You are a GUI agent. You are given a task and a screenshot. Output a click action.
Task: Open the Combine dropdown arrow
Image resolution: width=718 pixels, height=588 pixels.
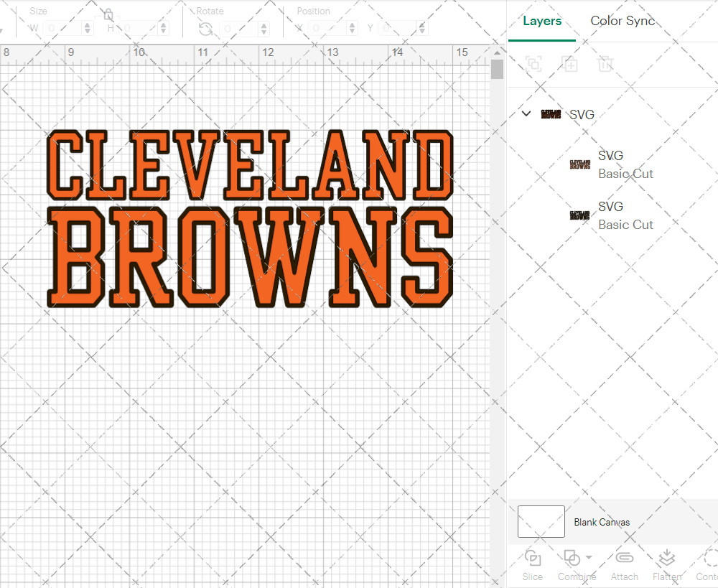pos(589,557)
